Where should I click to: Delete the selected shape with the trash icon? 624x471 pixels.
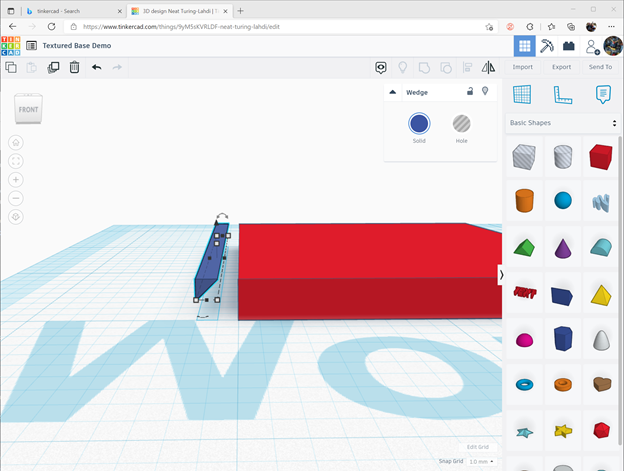74,67
